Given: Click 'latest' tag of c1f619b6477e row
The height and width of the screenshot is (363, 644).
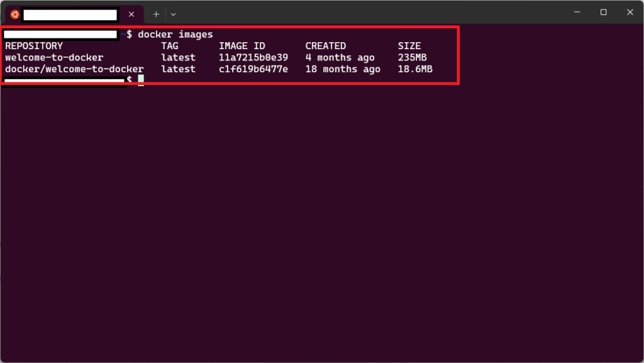Looking at the screenshot, I should [178, 69].
